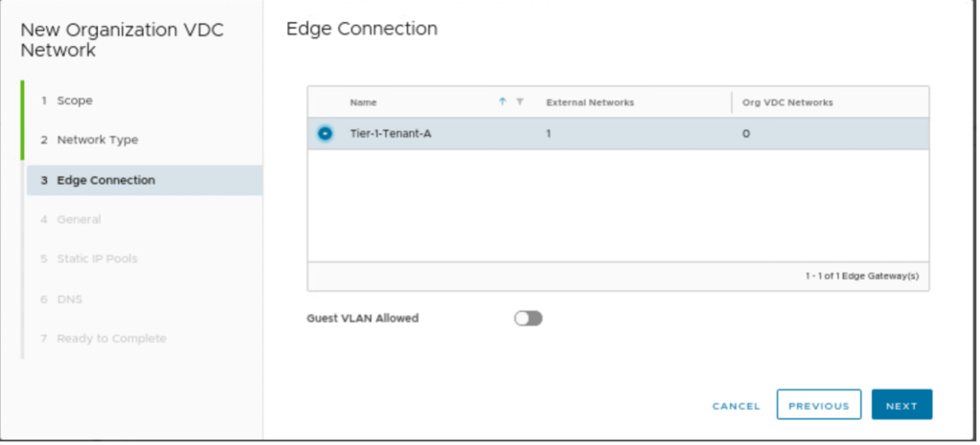Click the Org VDC Networks column header
The height and width of the screenshot is (445, 980).
click(x=787, y=102)
